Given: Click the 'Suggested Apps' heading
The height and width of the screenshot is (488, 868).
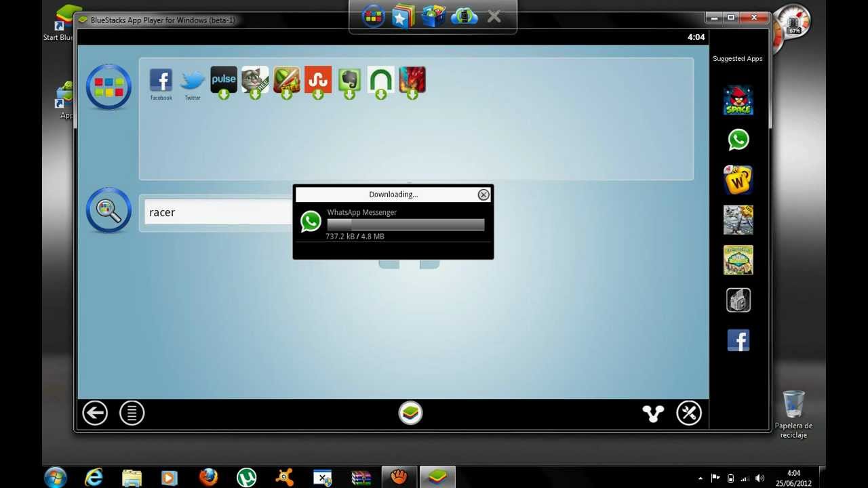Looking at the screenshot, I should [x=737, y=59].
